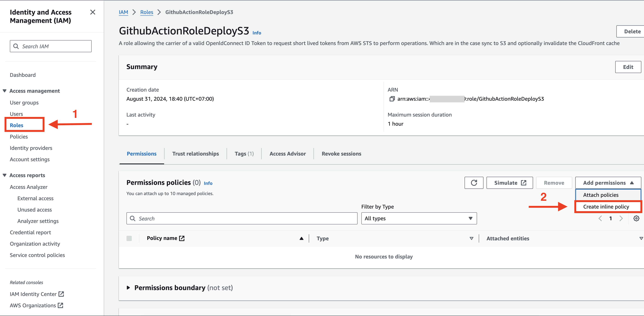Collapse the Access reports section
Viewport: 644px width, 316px height.
tap(5, 175)
